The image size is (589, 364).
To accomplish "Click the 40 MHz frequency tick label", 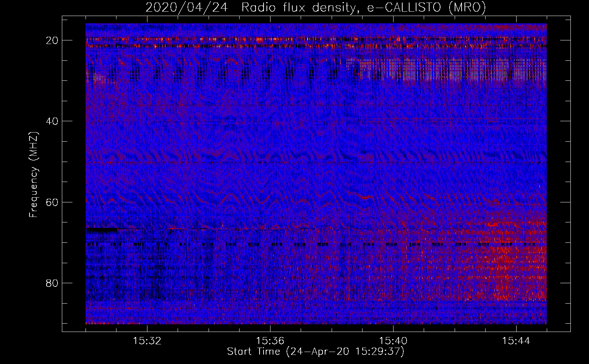I will coord(52,121).
